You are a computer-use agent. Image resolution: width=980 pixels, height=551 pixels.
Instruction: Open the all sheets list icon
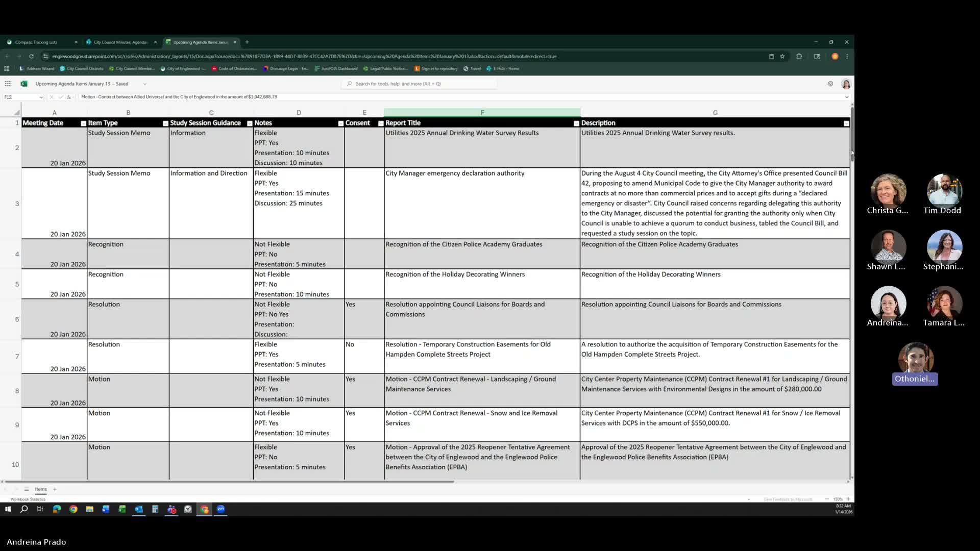(27, 489)
